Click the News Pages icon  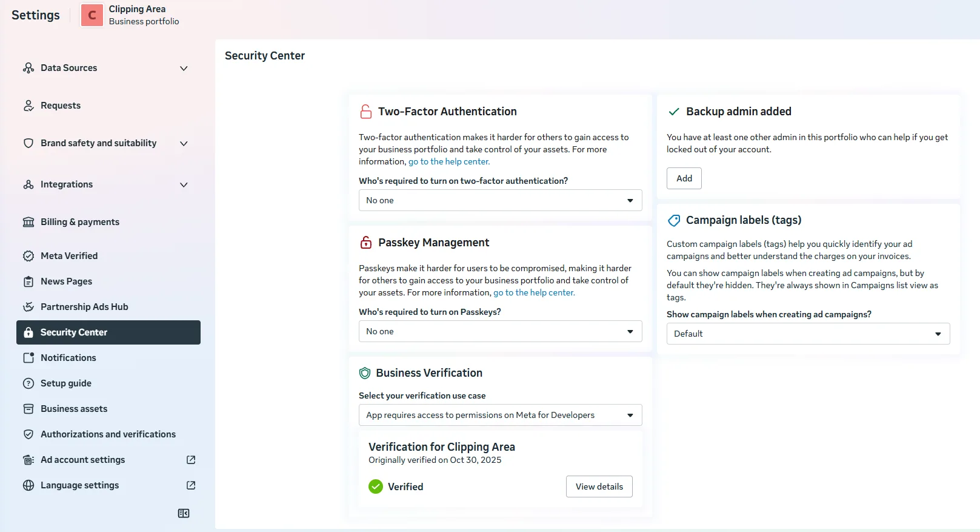tap(28, 281)
